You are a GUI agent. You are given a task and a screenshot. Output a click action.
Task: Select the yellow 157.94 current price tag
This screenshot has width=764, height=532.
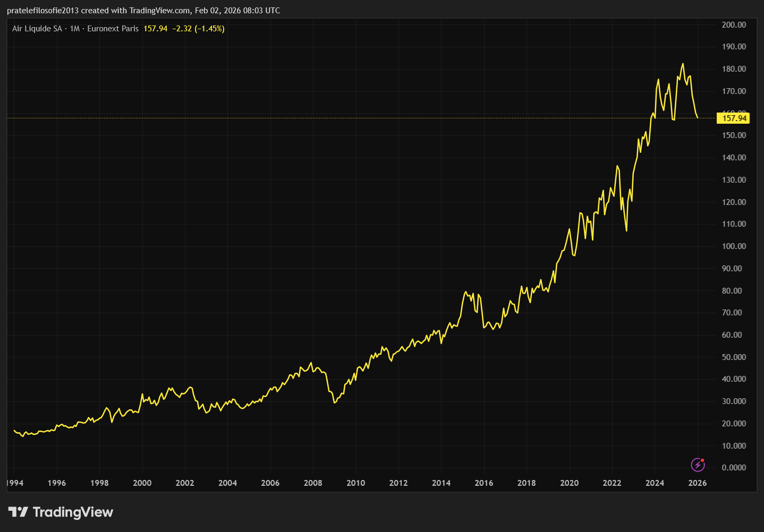pyautogui.click(x=733, y=118)
